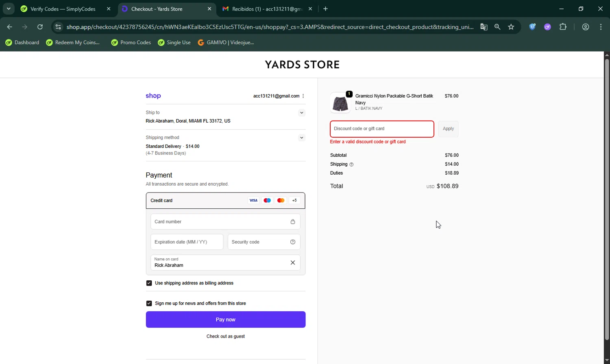Screen dimensions: 610x364
Task: Click the address bar URL
Action: 270,27
